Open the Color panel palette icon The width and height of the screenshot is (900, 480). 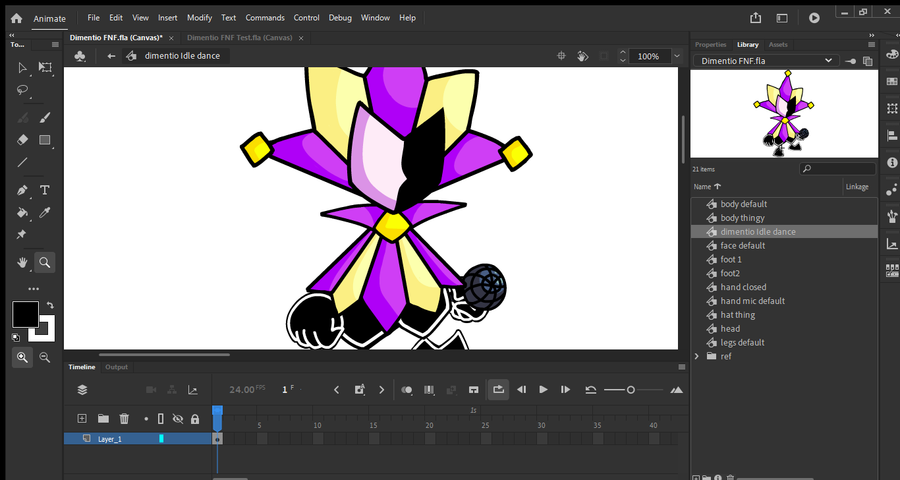[x=891, y=54]
